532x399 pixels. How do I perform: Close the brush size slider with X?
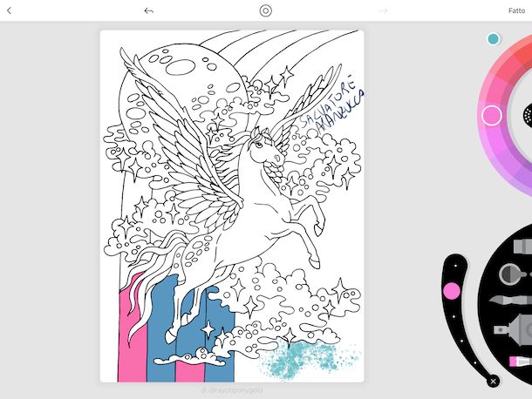pyautogui.click(x=493, y=382)
